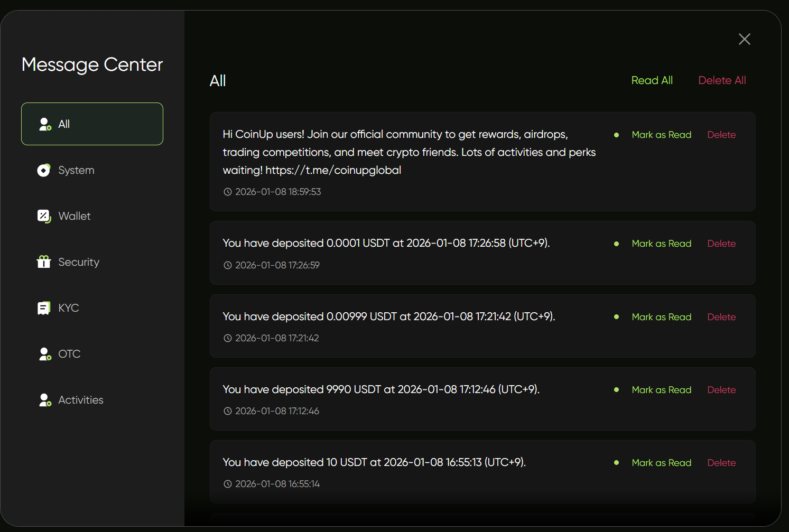The height and width of the screenshot is (532, 789).
Task: Mark CoinUp community message as read
Action: (661, 135)
